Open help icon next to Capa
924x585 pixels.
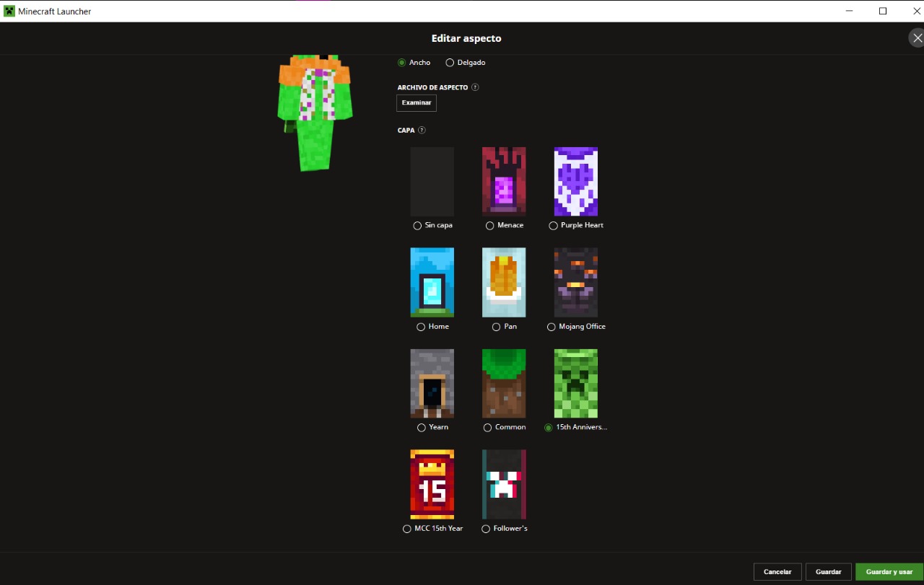(x=422, y=131)
